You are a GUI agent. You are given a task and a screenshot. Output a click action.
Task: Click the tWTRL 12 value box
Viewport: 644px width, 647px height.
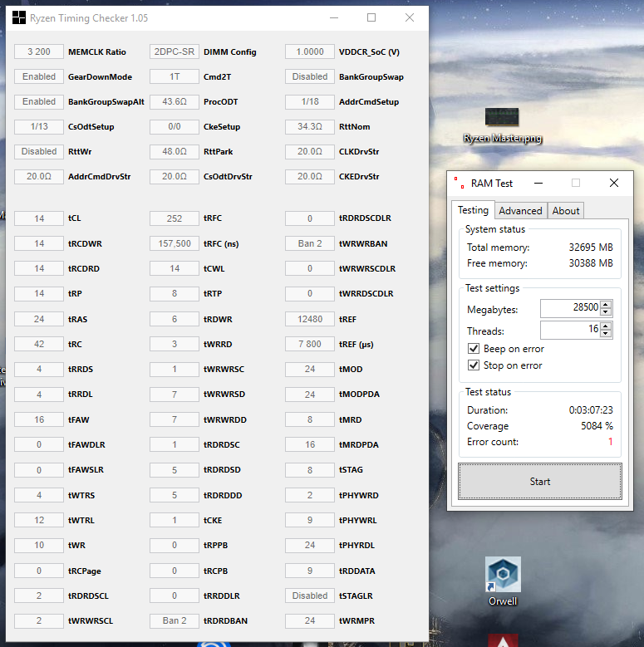coord(39,520)
